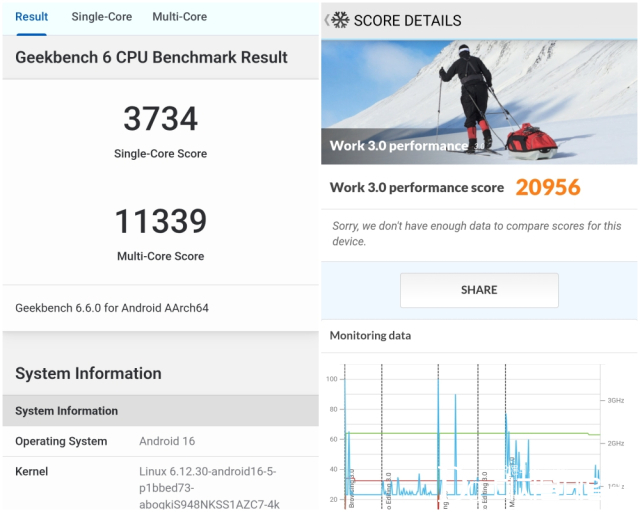Image resolution: width=640 pixels, height=512 pixels.
Task: Select the 2GHz axis label on chart
Action: point(616,443)
